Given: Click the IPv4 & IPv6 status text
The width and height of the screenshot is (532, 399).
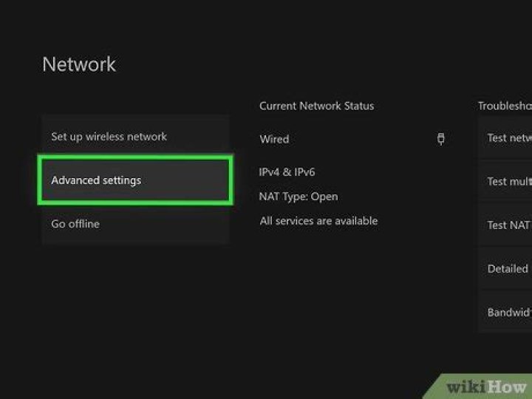Looking at the screenshot, I should click(287, 172).
